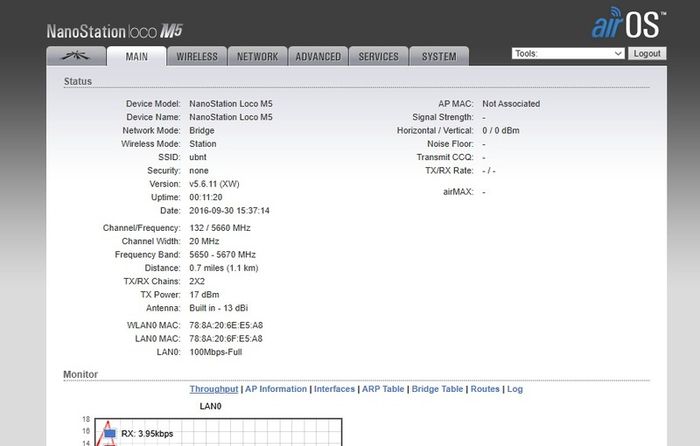The height and width of the screenshot is (446, 700).
Task: Open the ARP Table link
Action: [x=383, y=389]
